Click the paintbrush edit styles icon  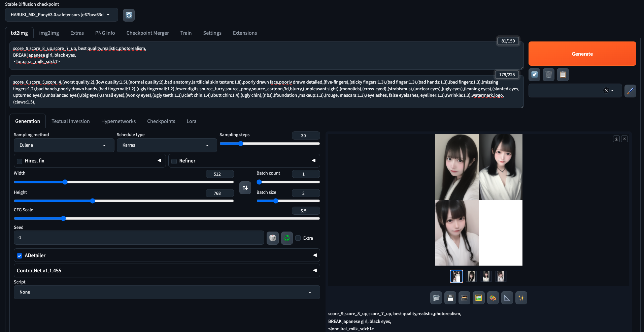630,91
